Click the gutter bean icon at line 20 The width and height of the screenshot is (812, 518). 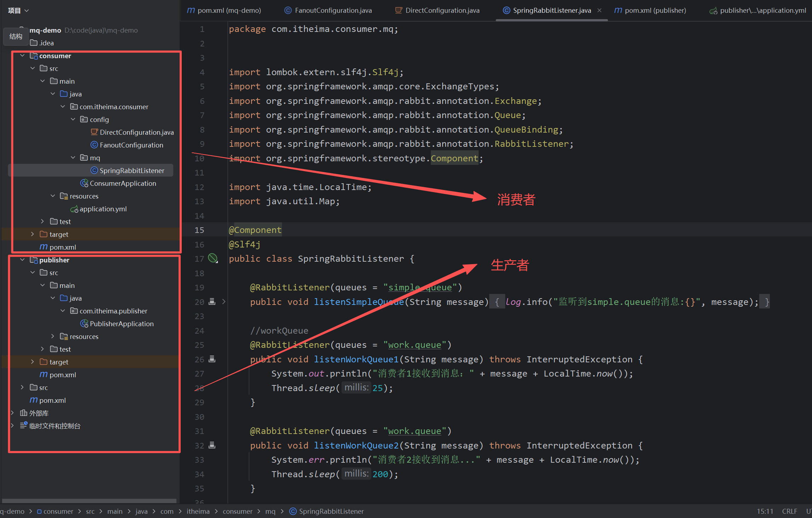click(212, 302)
